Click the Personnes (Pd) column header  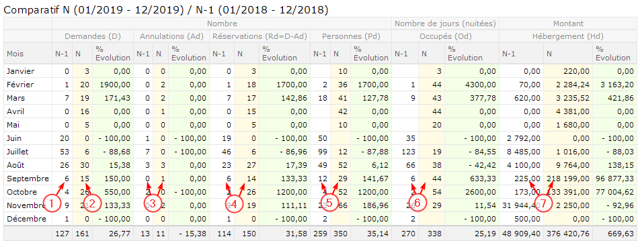(351, 36)
